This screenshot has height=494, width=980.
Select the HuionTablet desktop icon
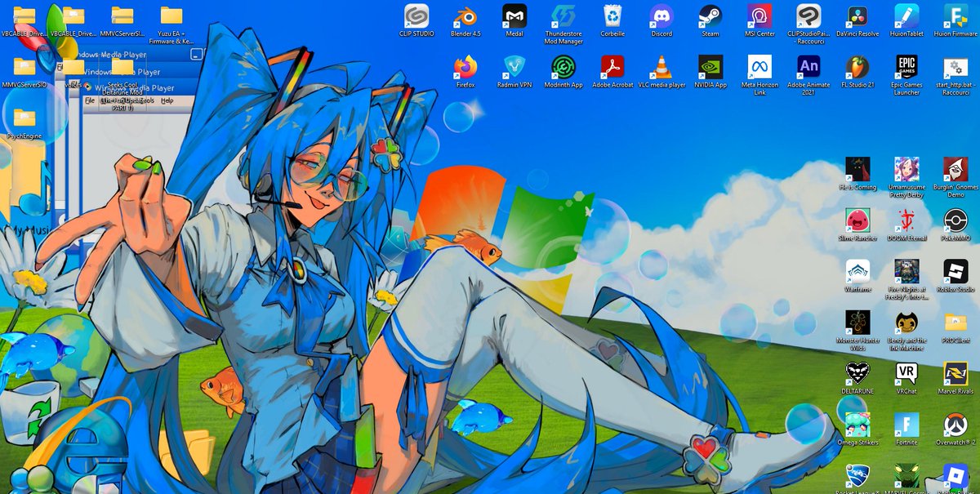[906, 16]
